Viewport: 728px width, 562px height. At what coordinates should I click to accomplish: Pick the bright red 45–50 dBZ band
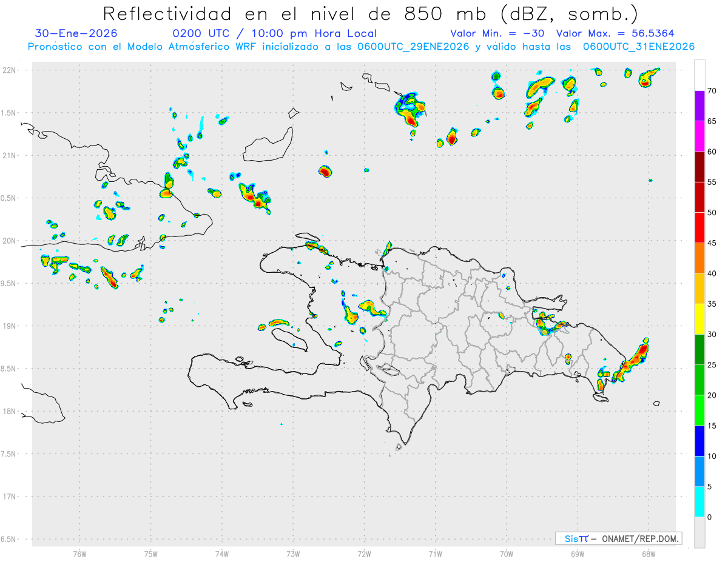click(x=700, y=228)
